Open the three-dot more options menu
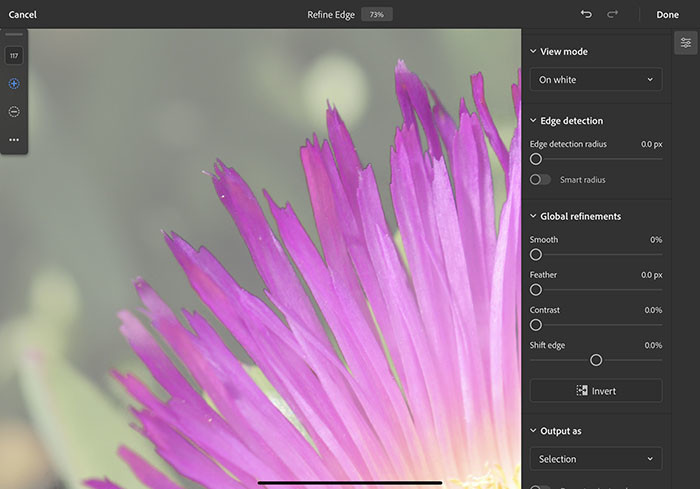The height and width of the screenshot is (489, 700). click(x=14, y=140)
